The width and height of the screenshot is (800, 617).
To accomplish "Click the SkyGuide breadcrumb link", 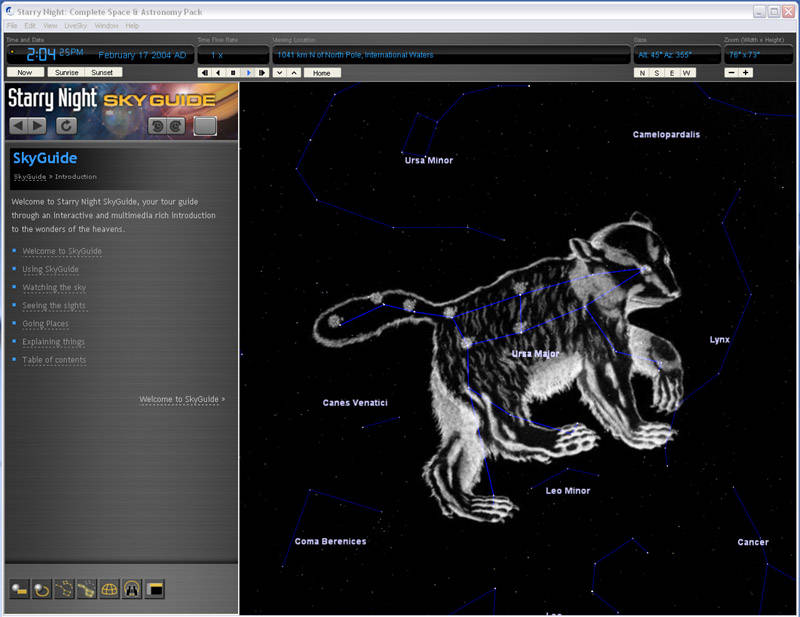I will pyautogui.click(x=30, y=177).
